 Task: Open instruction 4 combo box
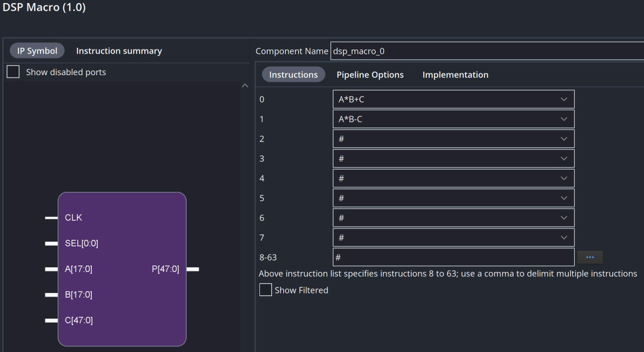pos(453,178)
